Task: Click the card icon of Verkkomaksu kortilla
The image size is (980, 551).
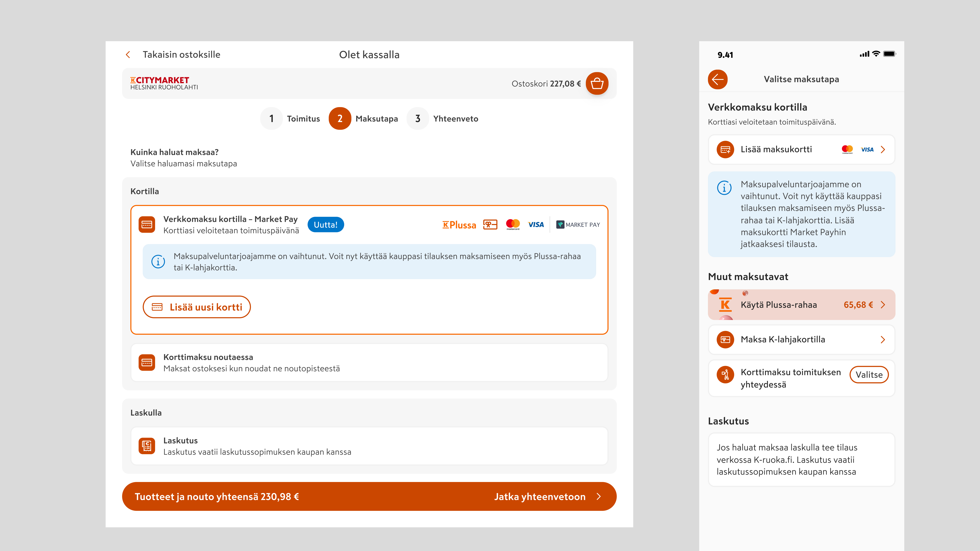Action: [147, 225]
